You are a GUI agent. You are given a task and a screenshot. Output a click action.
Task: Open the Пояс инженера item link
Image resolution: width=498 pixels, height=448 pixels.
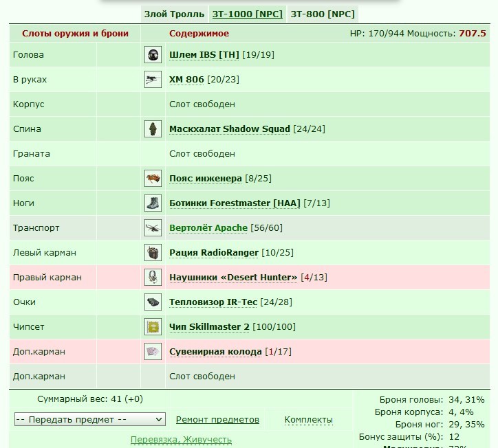[x=206, y=179]
